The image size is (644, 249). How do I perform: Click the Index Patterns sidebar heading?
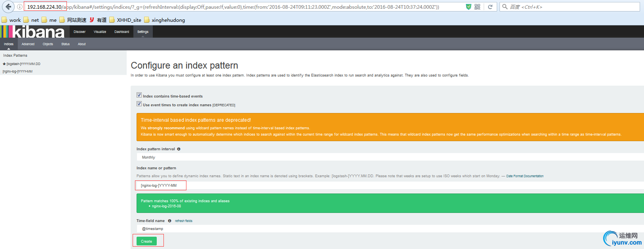15,56
